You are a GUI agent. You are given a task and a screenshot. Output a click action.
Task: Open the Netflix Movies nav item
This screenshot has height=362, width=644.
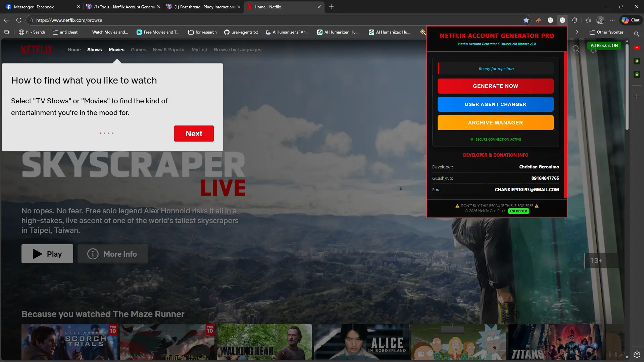pos(116,50)
